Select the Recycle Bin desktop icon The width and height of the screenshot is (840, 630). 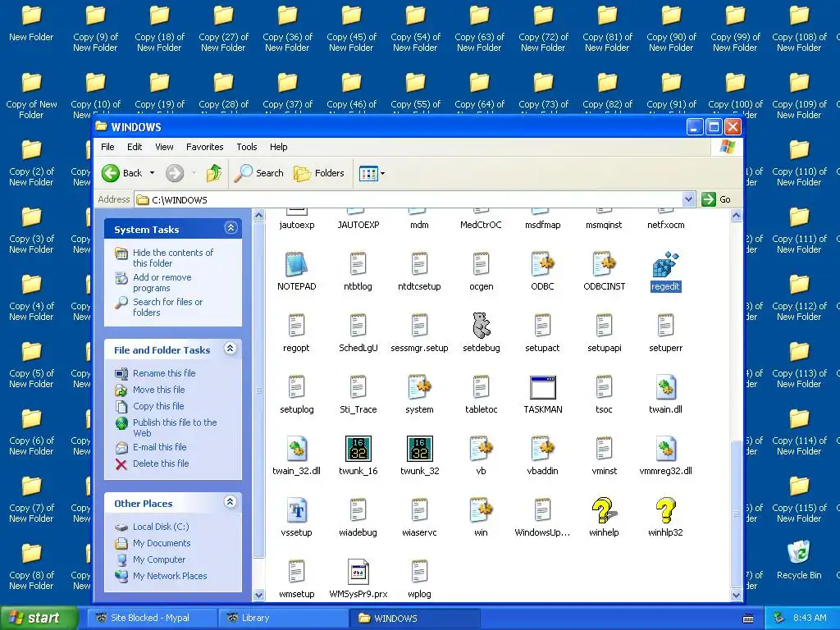[799, 559]
